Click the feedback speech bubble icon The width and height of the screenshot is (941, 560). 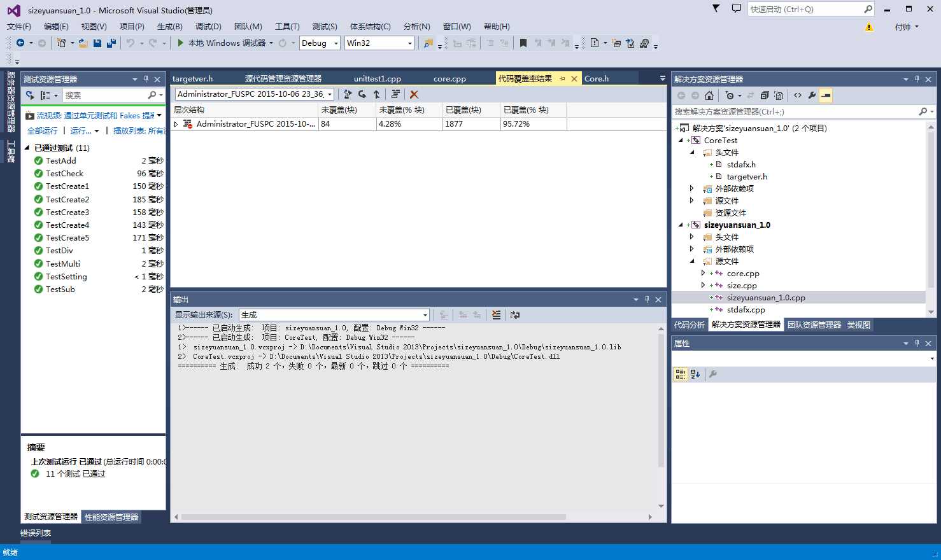737,8
